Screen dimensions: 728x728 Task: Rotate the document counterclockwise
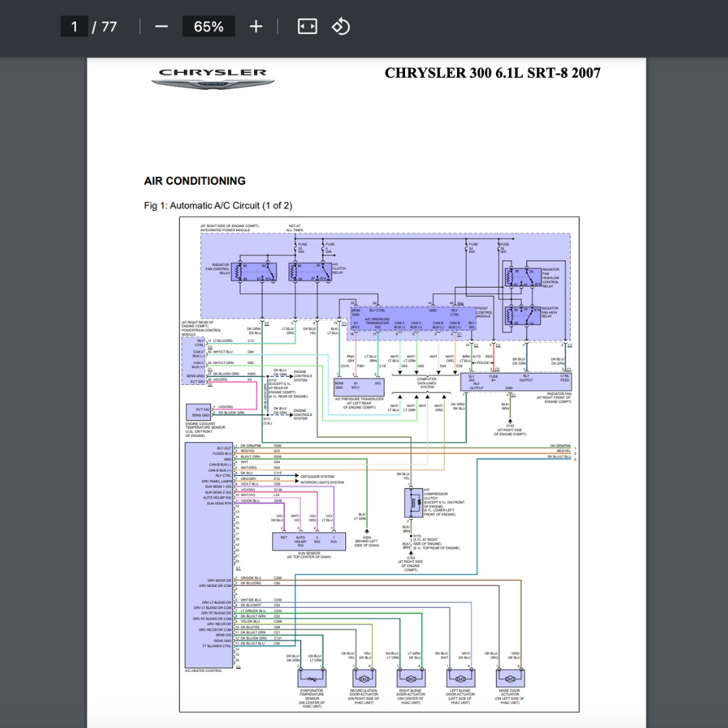(x=341, y=26)
